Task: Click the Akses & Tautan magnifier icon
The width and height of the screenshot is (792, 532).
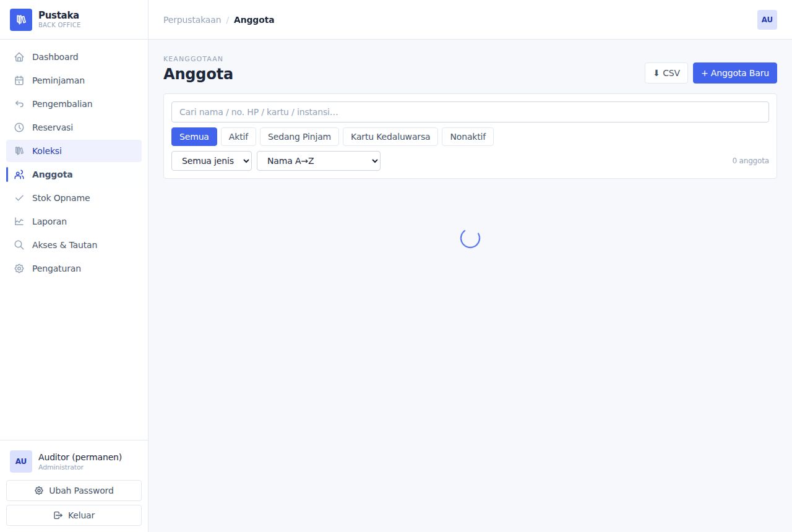Action: 19,245
